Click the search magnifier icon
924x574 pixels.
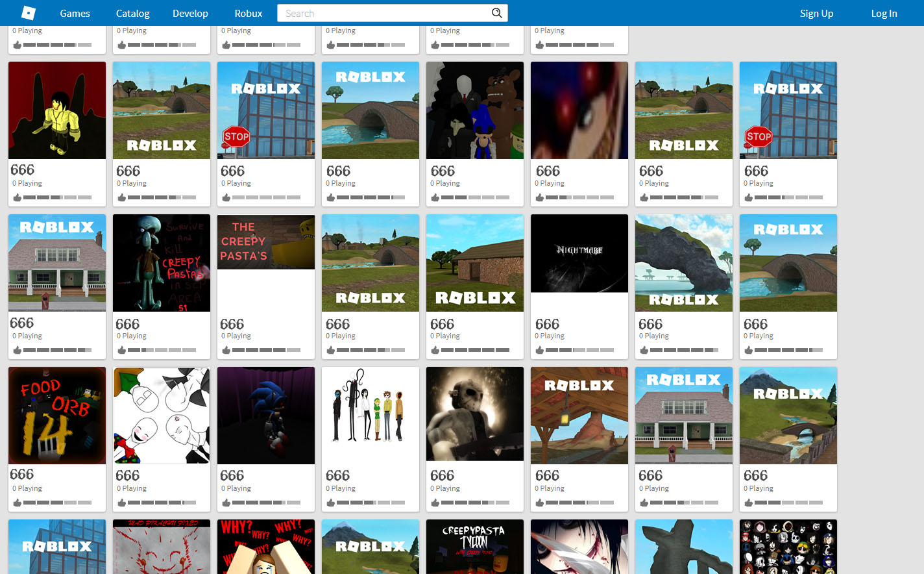pyautogui.click(x=497, y=13)
